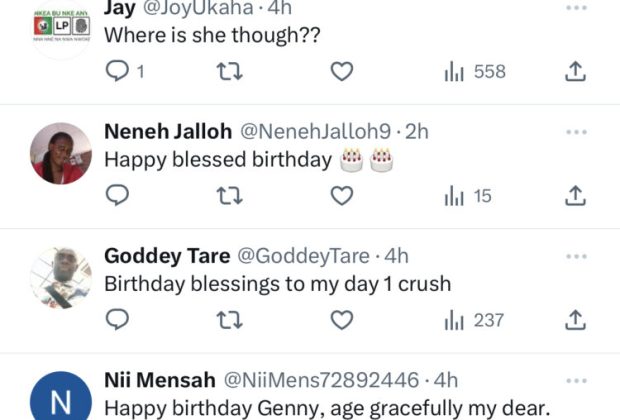
Task: Retweet Jay's tweet
Action: coord(230,71)
